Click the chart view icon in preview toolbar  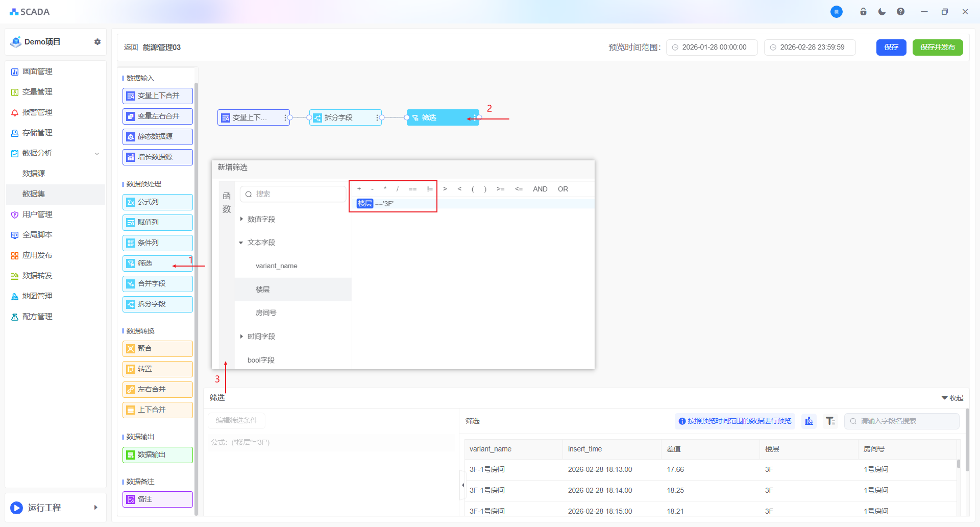809,421
